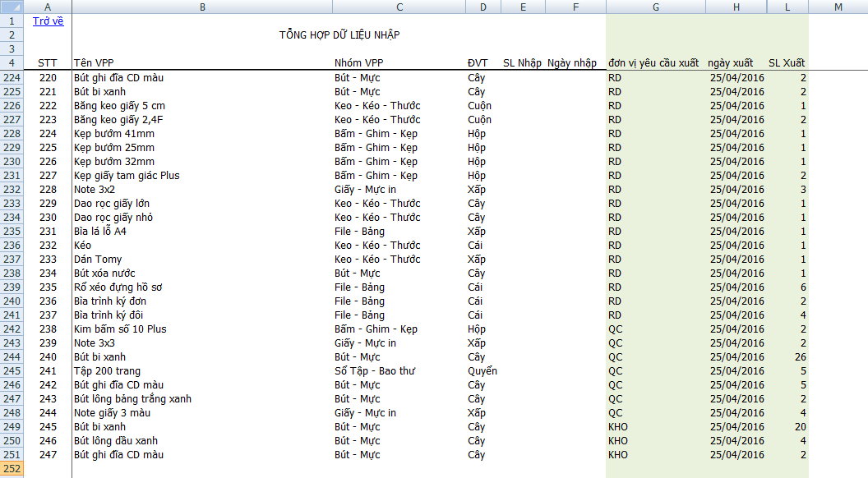Select the "Sổ Tập - Bao thư" cell
Screen dimensions: 868x478
point(374,371)
